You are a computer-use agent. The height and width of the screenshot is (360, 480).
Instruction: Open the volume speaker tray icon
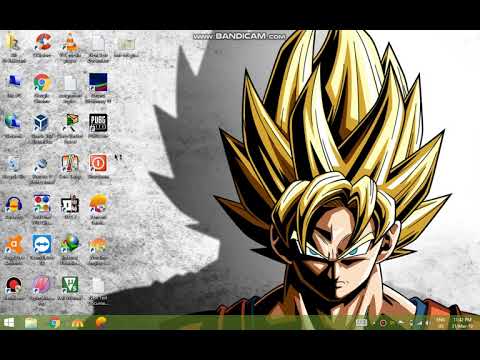(428, 323)
